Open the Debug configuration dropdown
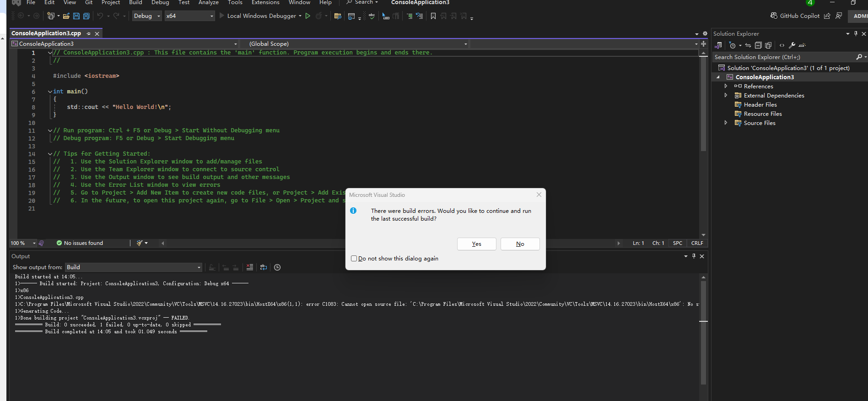Screen dimensions: 868x401 point(147,16)
